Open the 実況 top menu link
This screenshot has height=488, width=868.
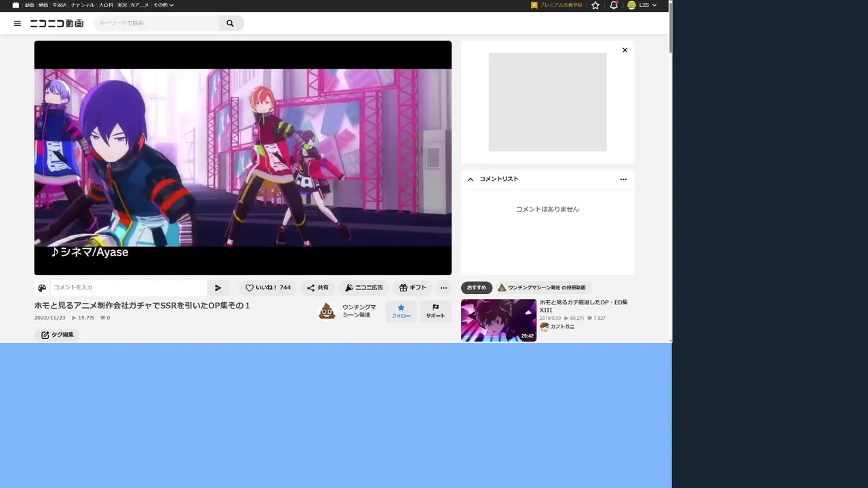[x=122, y=5]
